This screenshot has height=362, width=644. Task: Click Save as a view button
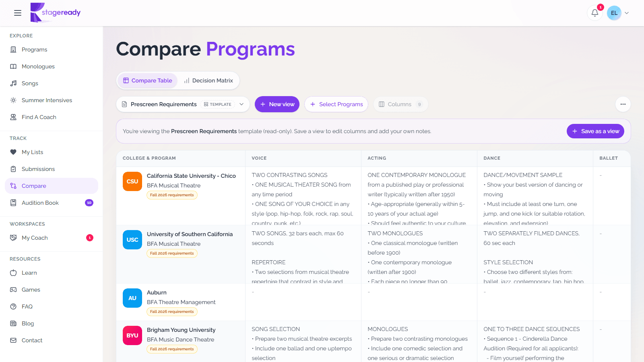click(x=595, y=131)
